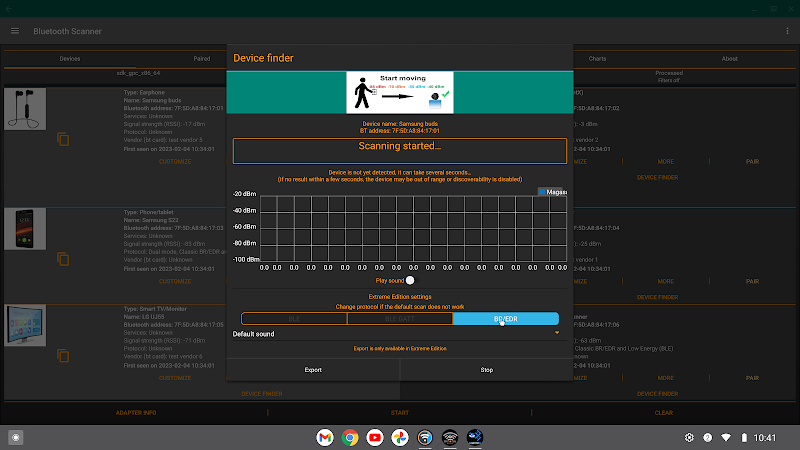This screenshot has width=800, height=450.
Task: Click the signal strength dBm chart grid
Action: 413,229
